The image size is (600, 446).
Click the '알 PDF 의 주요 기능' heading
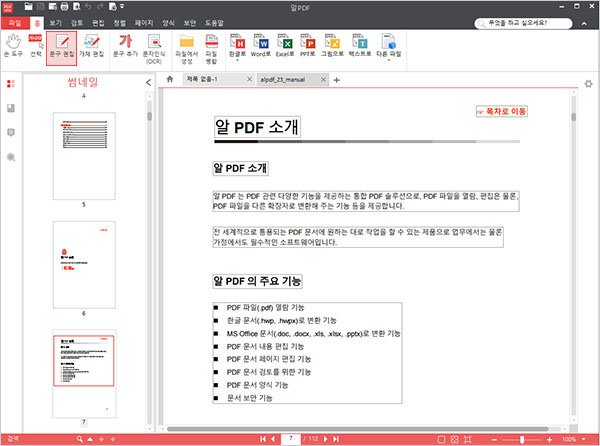coord(258,281)
